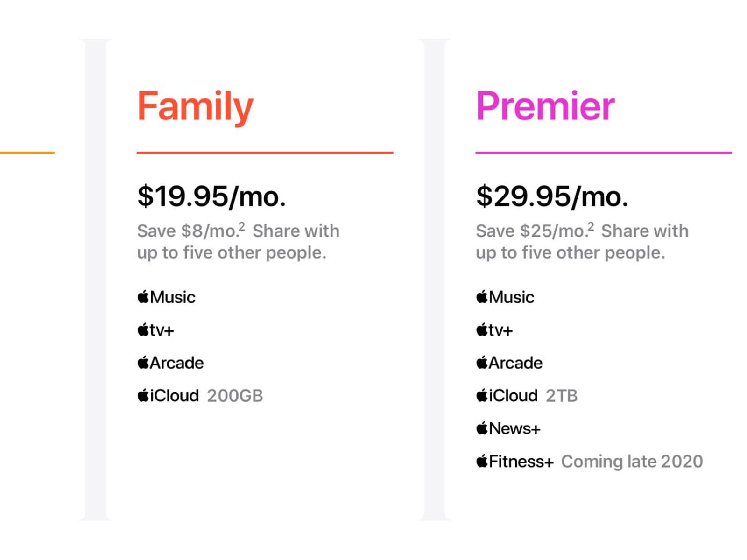Image resolution: width=747 pixels, height=560 pixels.
Task: Click the $19.95/mo. Family price
Action: click(x=211, y=196)
